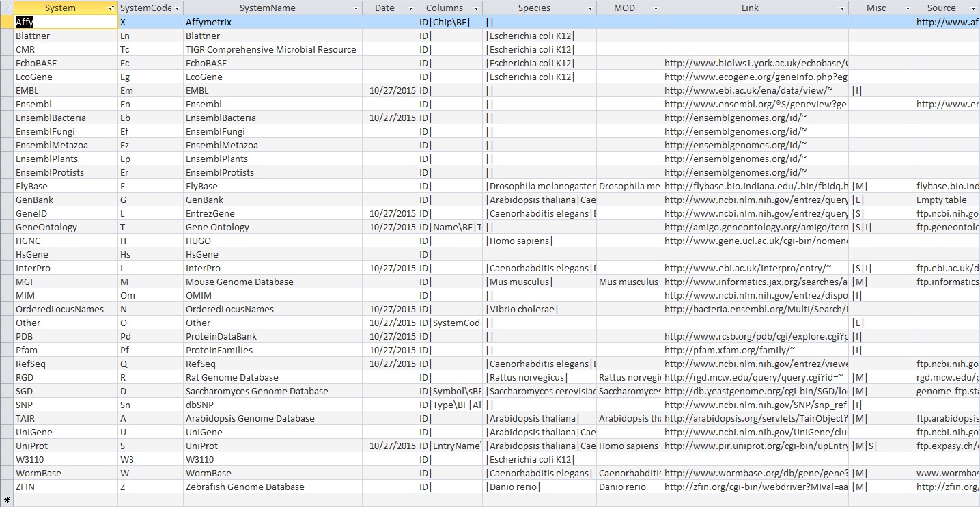Screen dimensions: 980x507
Task: Select the Blattner cell in System column
Action: click(x=66, y=36)
